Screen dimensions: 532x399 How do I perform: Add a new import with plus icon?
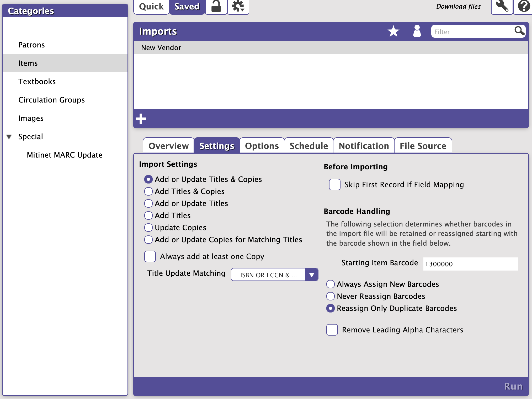pyautogui.click(x=141, y=119)
